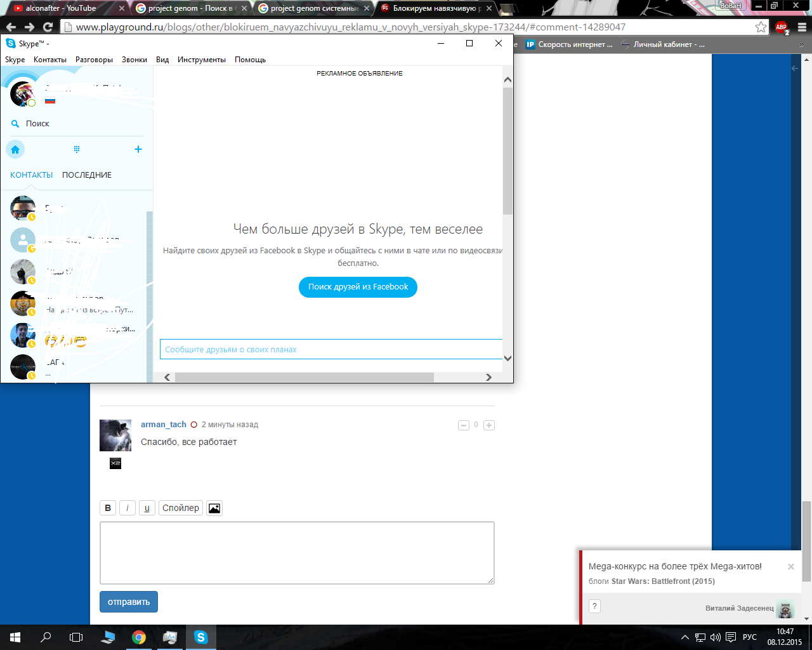Viewport: 812px width, 650px height.
Task: Close the 'project genom - Поиск' tab
Action: click(x=244, y=8)
